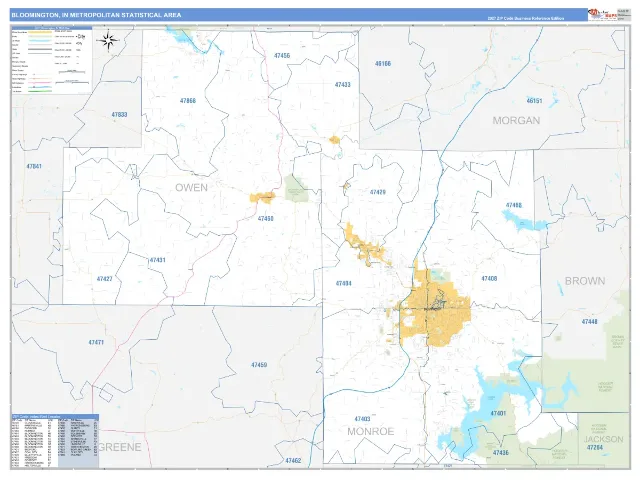Select ZIP code 47436
This screenshot has width=640, height=480.
500,453
